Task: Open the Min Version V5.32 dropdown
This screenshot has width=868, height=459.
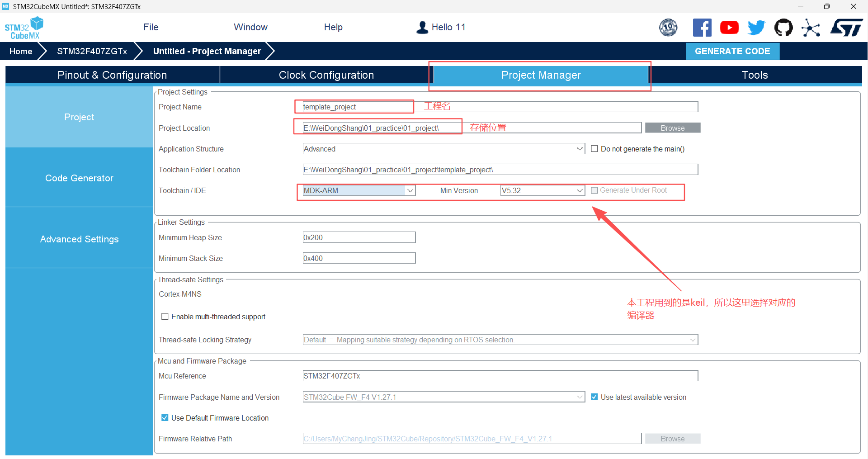Action: coord(542,190)
